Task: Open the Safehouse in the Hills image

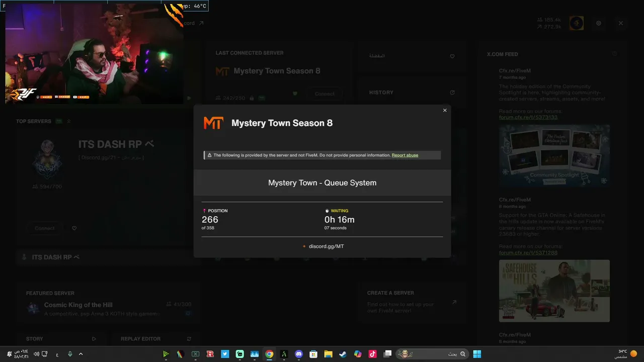Action: pos(554,291)
